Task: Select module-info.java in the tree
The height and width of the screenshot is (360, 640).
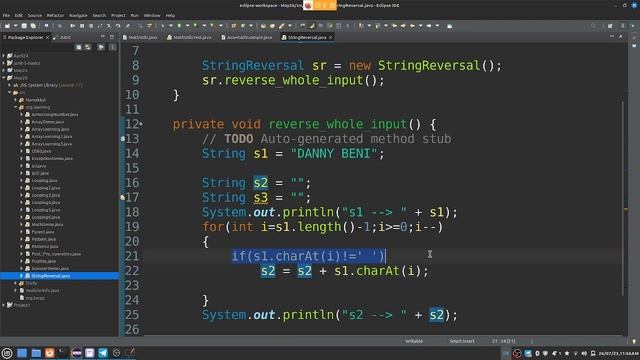Action: click(42, 291)
